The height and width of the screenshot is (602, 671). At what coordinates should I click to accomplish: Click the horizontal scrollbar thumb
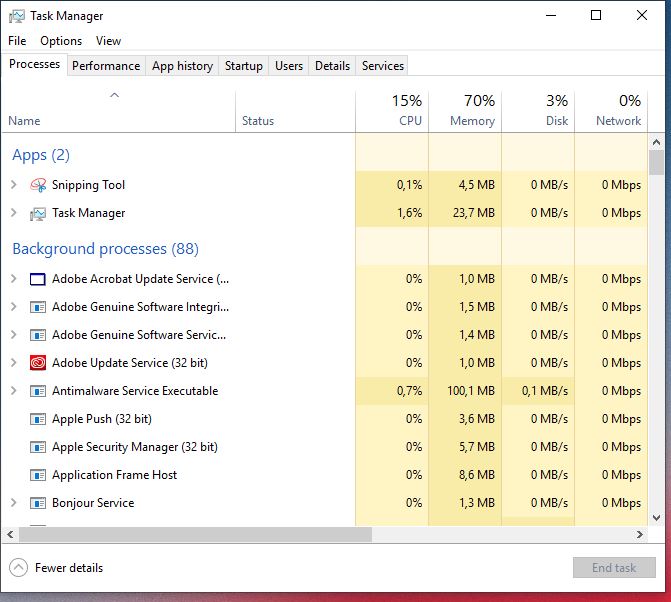pyautogui.click(x=195, y=534)
